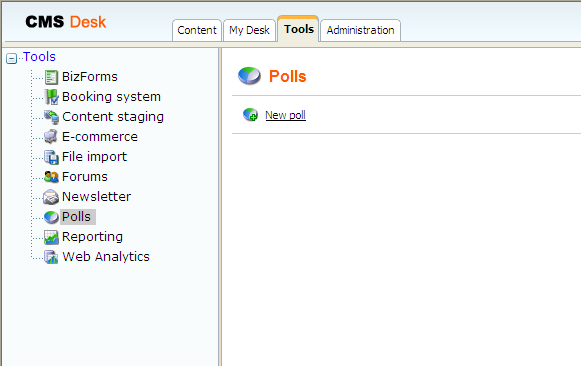Select Web Analytics tree item

(x=106, y=257)
